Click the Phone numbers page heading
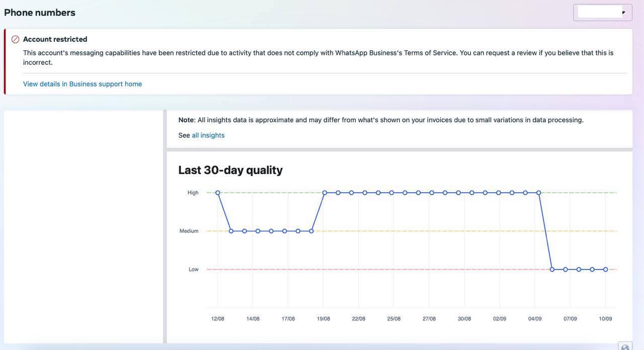 [40, 13]
